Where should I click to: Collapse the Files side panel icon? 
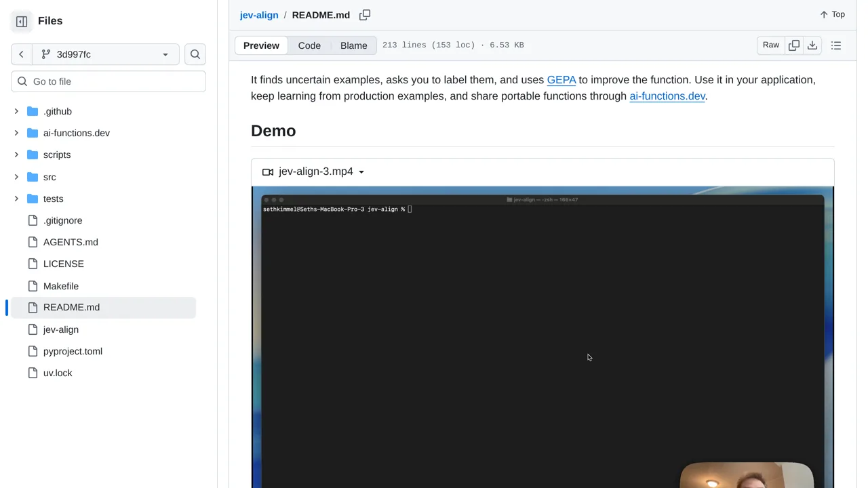click(22, 21)
